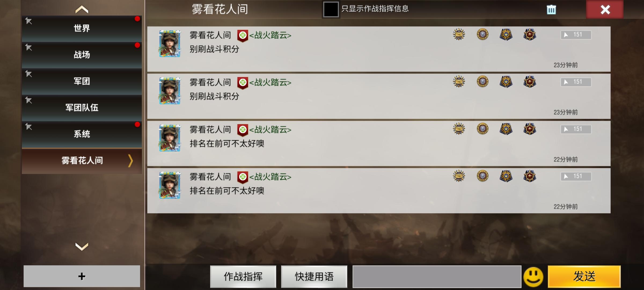
Task: Switch to the 系统 channel tab
Action: (82, 134)
